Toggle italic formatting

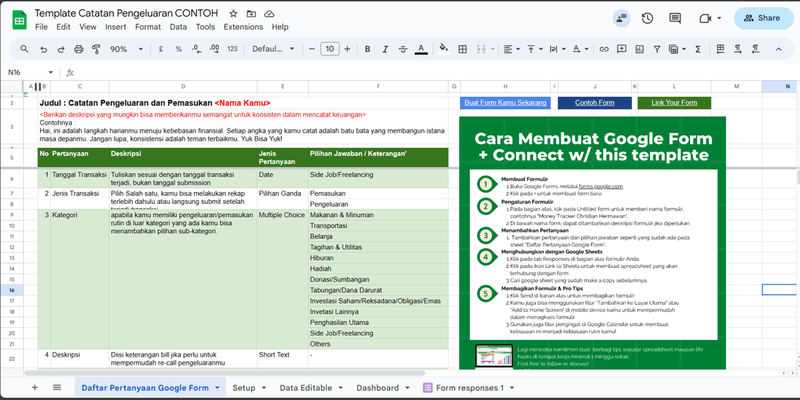[385, 49]
